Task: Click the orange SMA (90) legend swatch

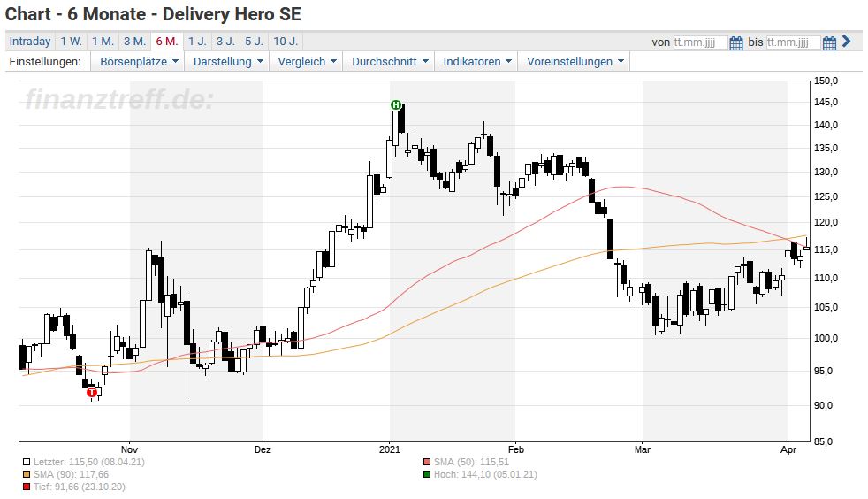Action: (27, 474)
